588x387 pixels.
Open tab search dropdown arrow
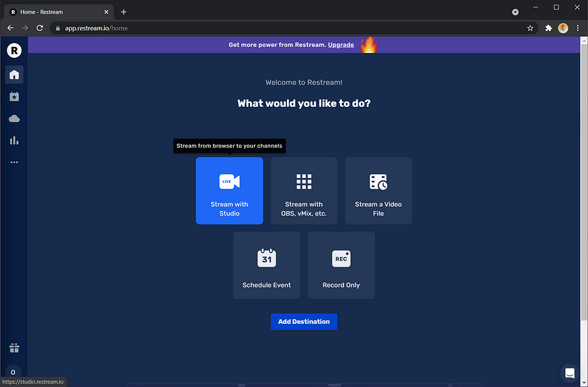515,12
